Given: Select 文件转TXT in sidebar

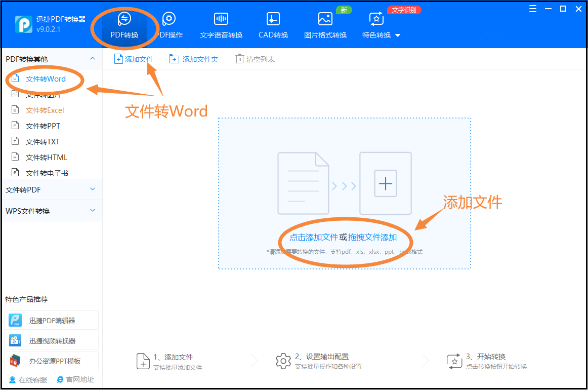Looking at the screenshot, I should (x=43, y=141).
